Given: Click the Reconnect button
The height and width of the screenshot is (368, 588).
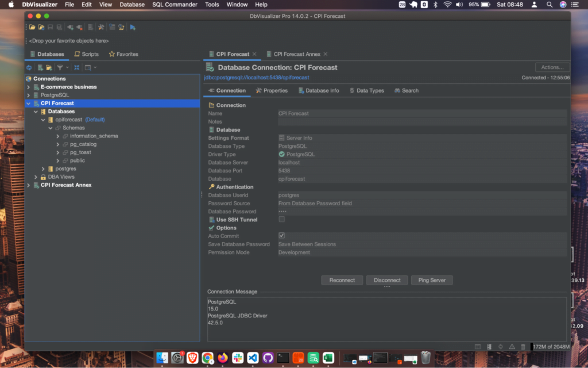Looking at the screenshot, I should pyautogui.click(x=342, y=280).
